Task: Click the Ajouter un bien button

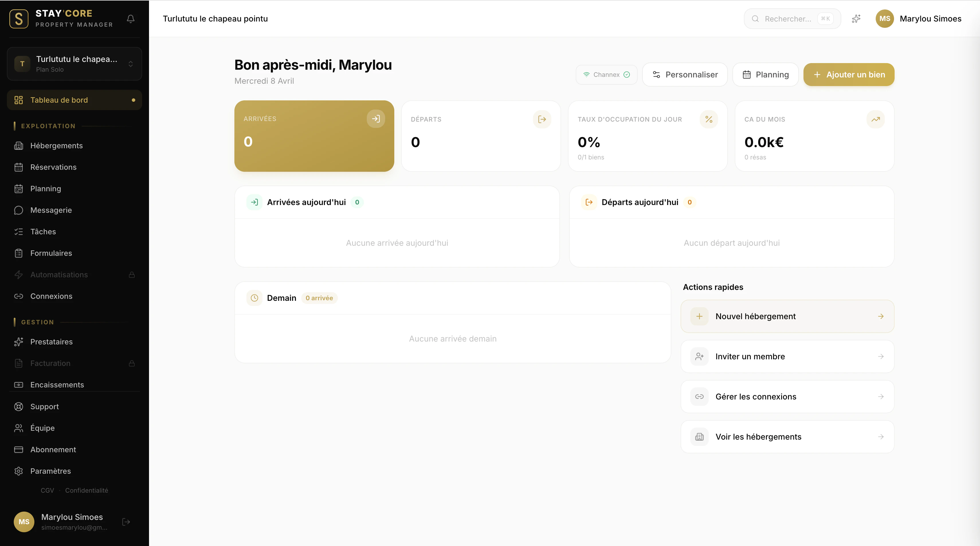Action: coord(849,75)
